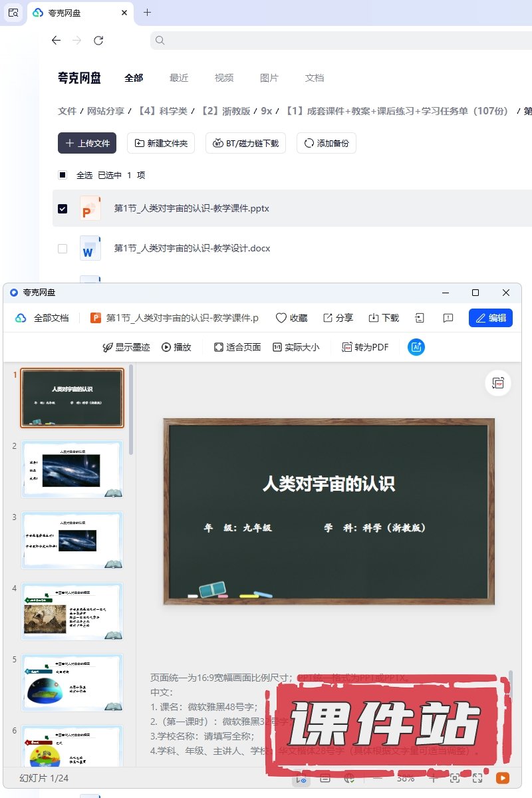Open the 9x breadcrumb folder link

pos(266,111)
